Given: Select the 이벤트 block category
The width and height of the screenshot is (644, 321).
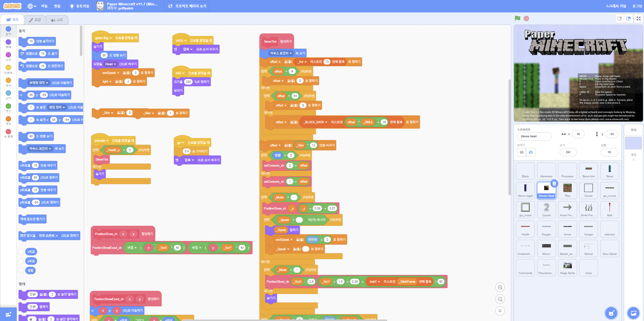Looking at the screenshot, I should pyautogui.click(x=8, y=70).
